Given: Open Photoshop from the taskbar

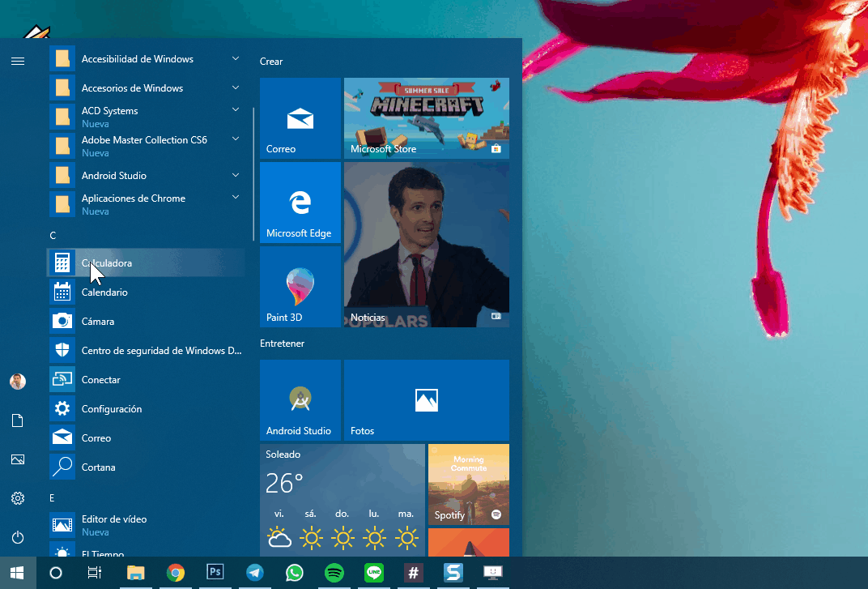Looking at the screenshot, I should point(215,572).
